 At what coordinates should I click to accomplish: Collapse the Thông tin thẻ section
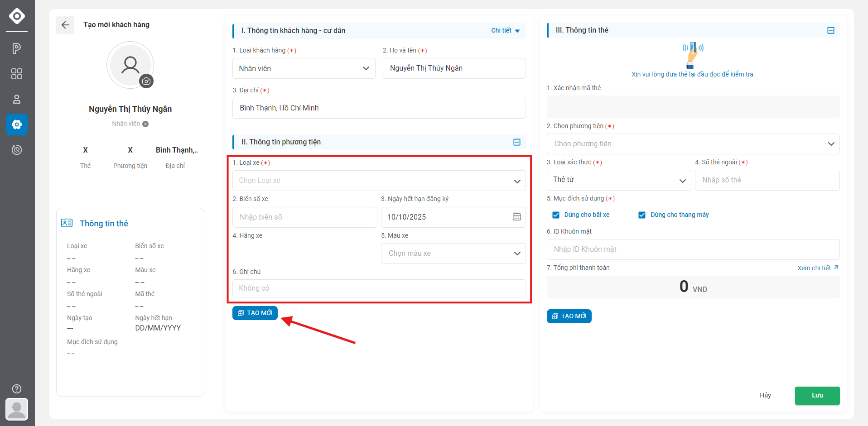point(831,30)
